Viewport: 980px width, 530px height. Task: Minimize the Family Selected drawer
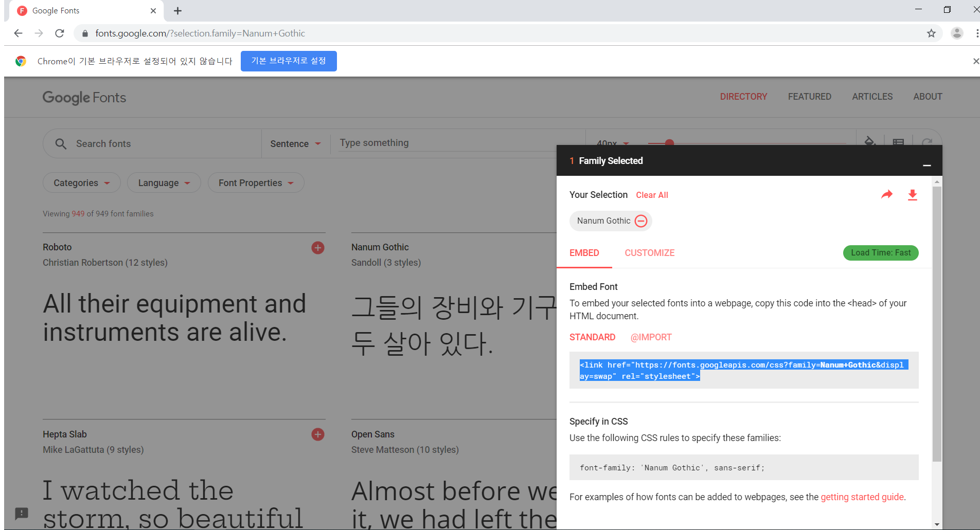pos(927,165)
